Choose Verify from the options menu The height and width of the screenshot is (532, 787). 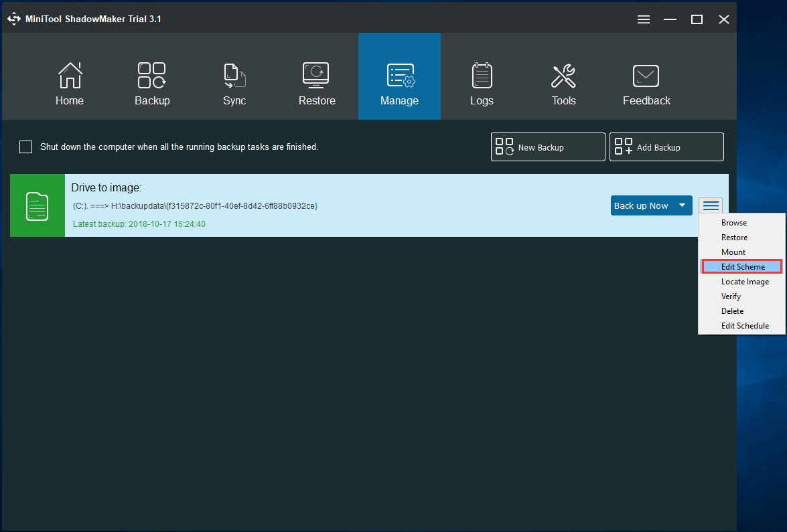point(731,296)
